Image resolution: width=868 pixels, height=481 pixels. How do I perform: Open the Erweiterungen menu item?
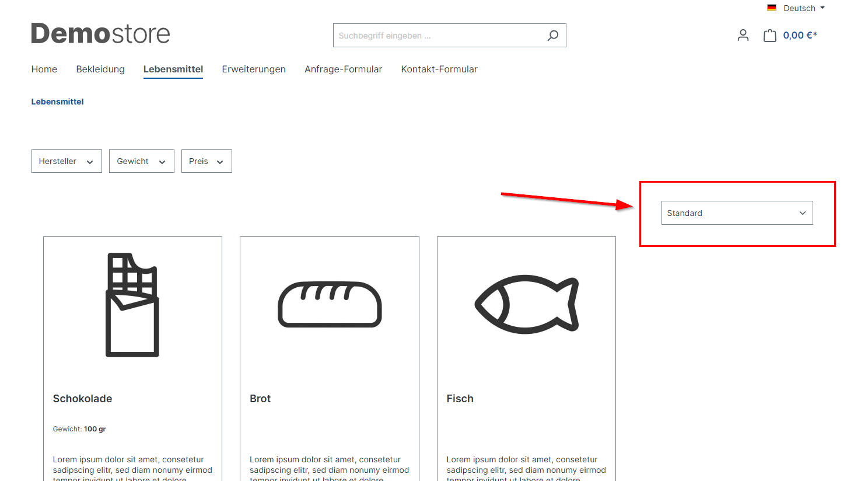pyautogui.click(x=254, y=69)
